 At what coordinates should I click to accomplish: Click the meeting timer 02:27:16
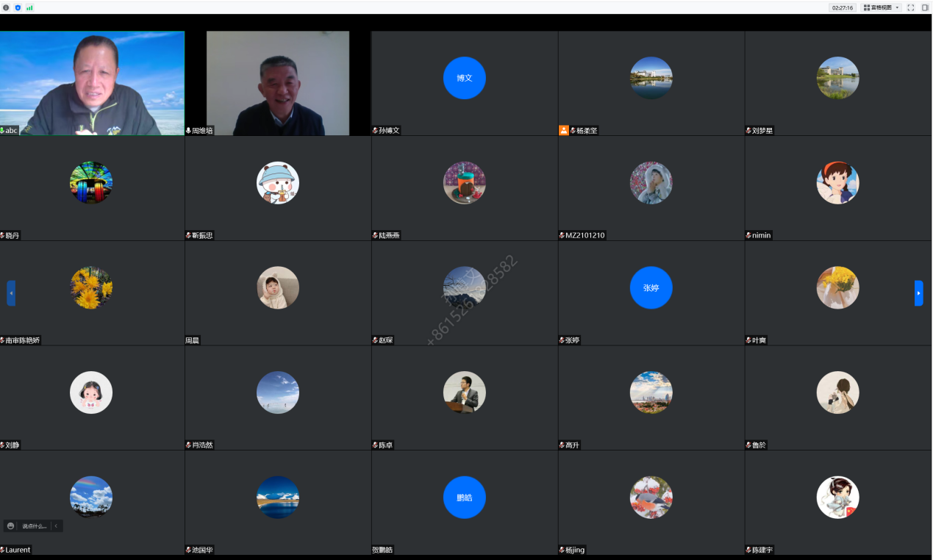(x=843, y=7)
